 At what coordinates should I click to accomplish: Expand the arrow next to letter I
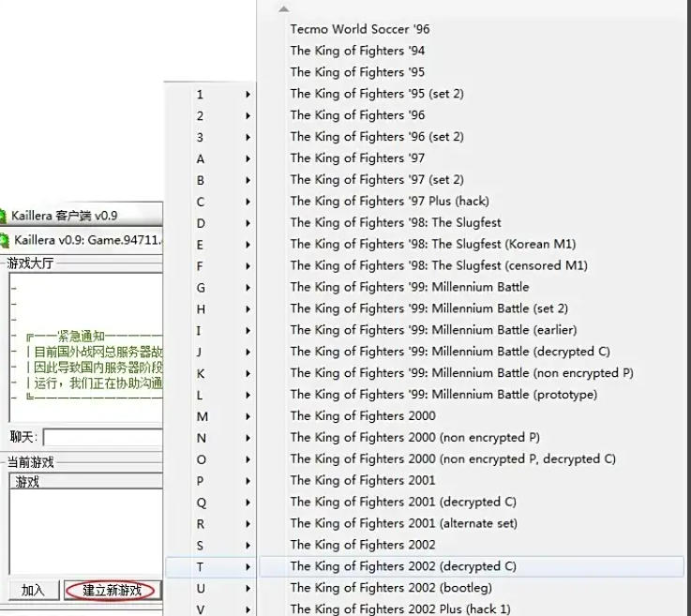pos(248,330)
